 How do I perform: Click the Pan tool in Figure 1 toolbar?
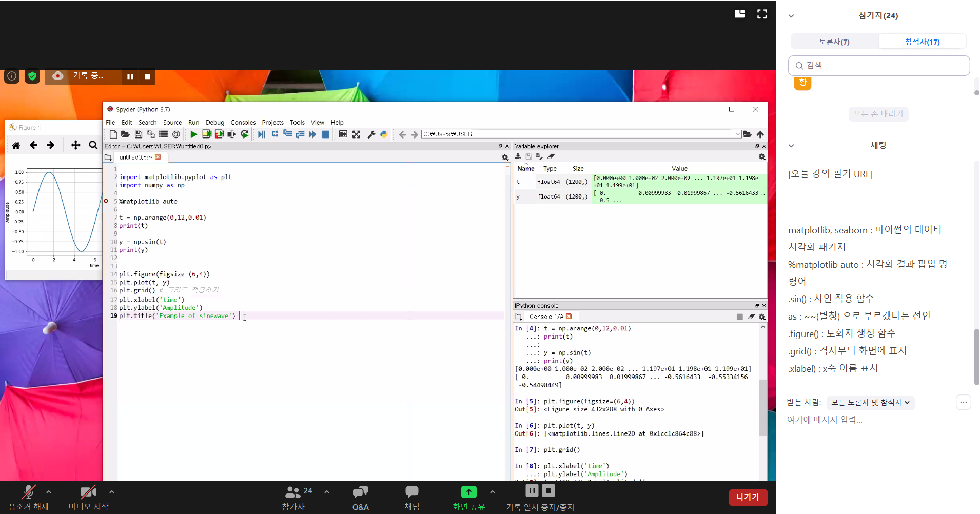75,145
